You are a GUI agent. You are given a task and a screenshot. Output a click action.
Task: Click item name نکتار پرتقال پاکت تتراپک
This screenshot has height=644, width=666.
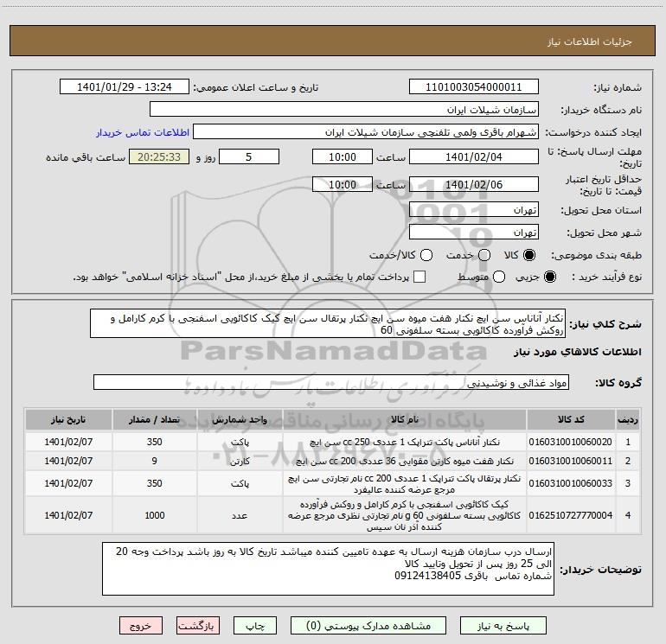pos(405,483)
